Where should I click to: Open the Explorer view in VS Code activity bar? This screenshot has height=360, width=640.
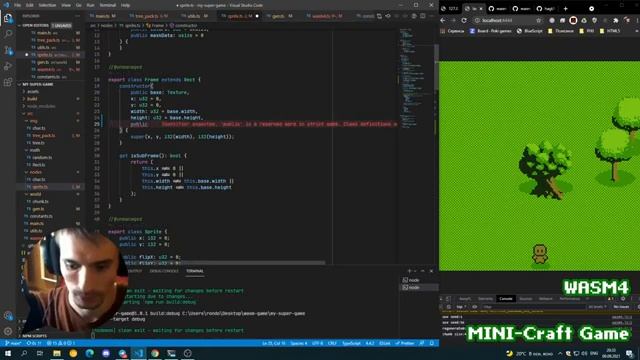click(8, 18)
